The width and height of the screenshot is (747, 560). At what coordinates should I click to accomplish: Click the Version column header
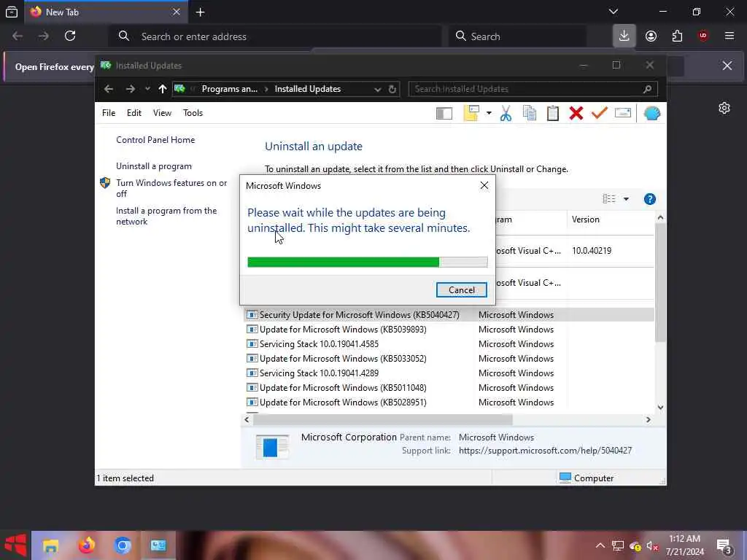coord(586,219)
